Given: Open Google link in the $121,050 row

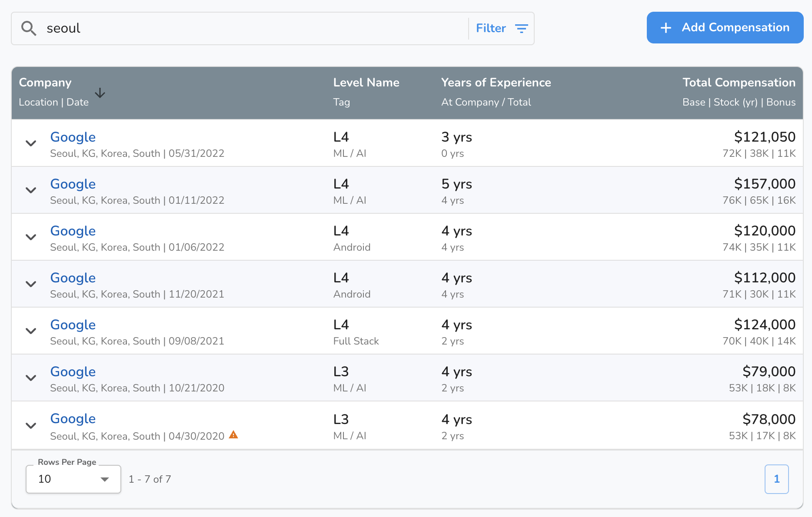Looking at the screenshot, I should 73,137.
